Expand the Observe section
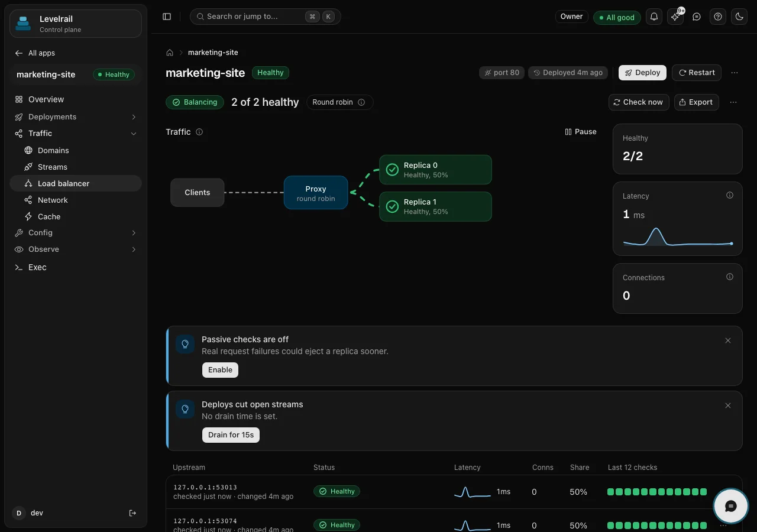 (76, 249)
